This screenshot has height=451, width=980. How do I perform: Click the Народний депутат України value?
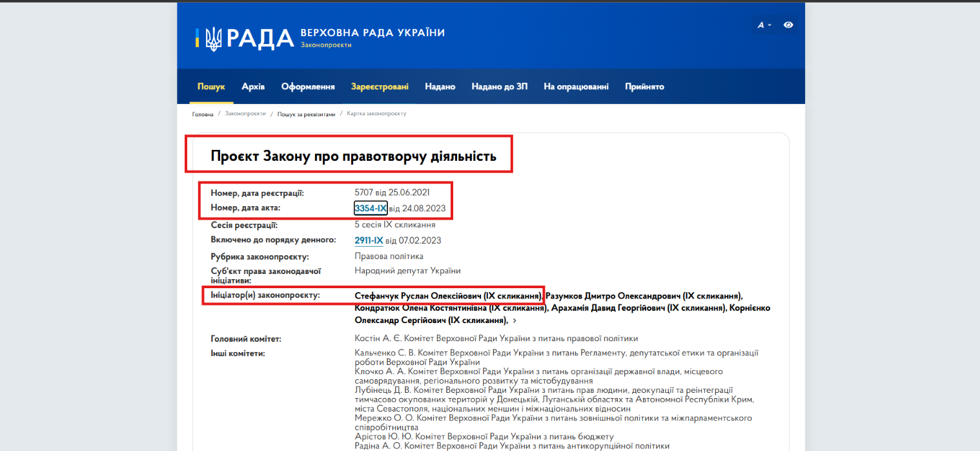pyautogui.click(x=408, y=271)
